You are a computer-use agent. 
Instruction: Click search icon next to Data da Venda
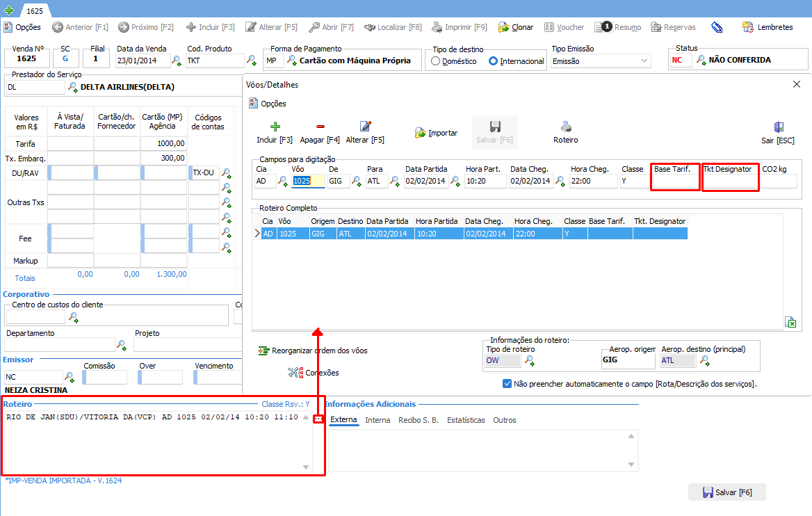(x=177, y=61)
